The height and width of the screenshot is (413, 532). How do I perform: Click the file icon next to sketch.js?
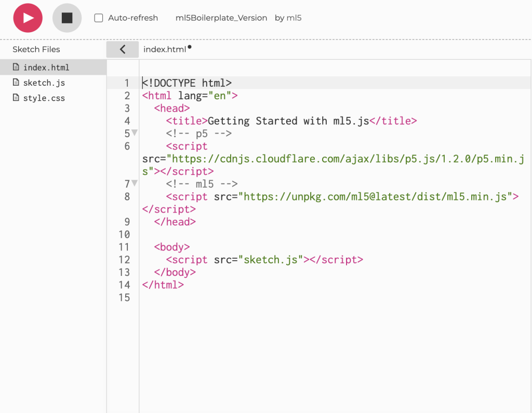tap(16, 83)
